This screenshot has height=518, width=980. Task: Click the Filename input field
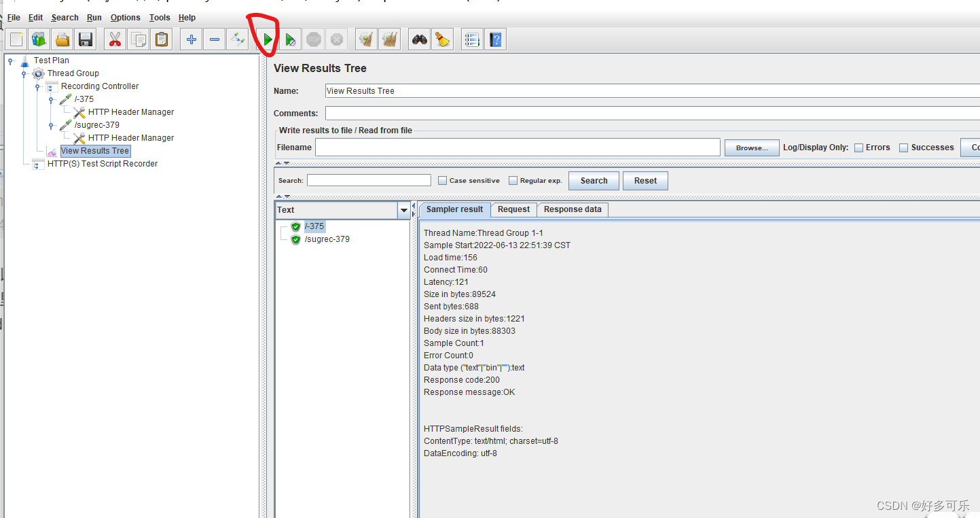pos(518,148)
